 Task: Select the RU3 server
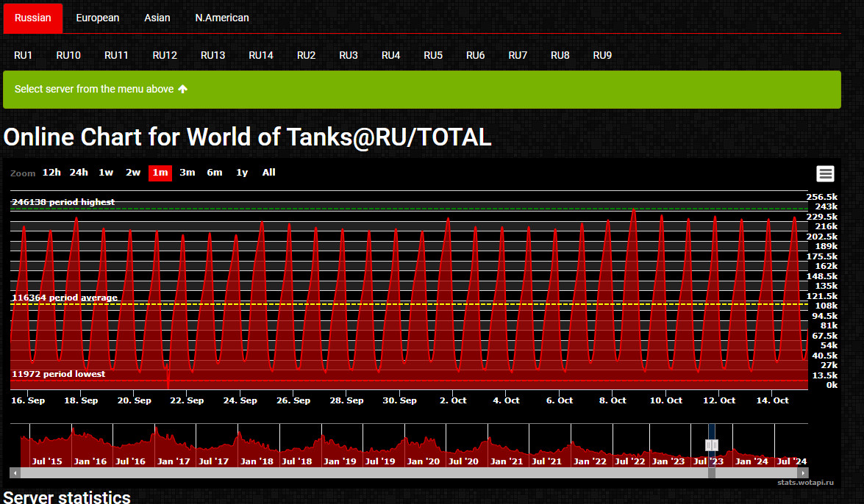coord(349,55)
